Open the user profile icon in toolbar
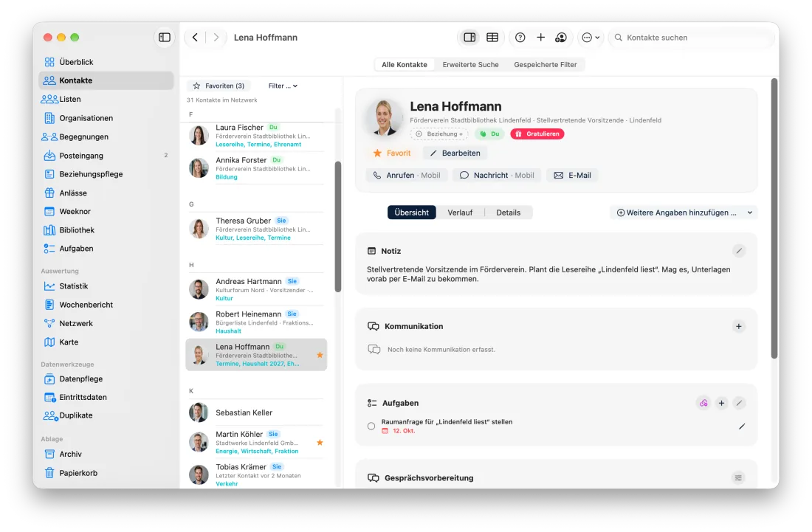The width and height of the screenshot is (812, 532). [x=561, y=37]
